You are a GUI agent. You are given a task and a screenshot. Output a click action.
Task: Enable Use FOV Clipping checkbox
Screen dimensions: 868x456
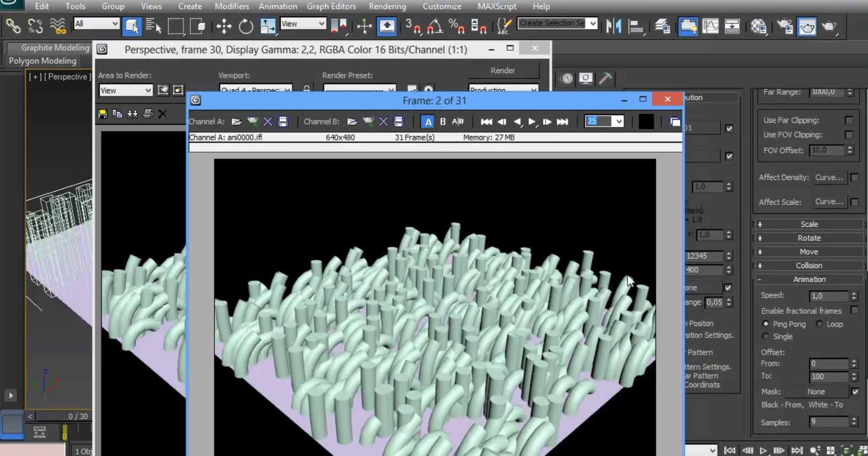(x=849, y=135)
